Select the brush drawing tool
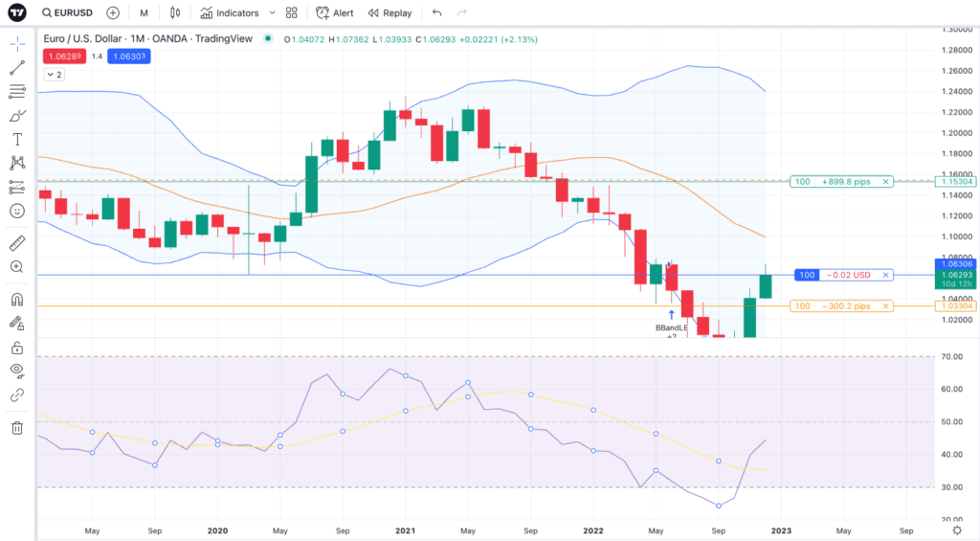The width and height of the screenshot is (980, 541). tap(17, 116)
